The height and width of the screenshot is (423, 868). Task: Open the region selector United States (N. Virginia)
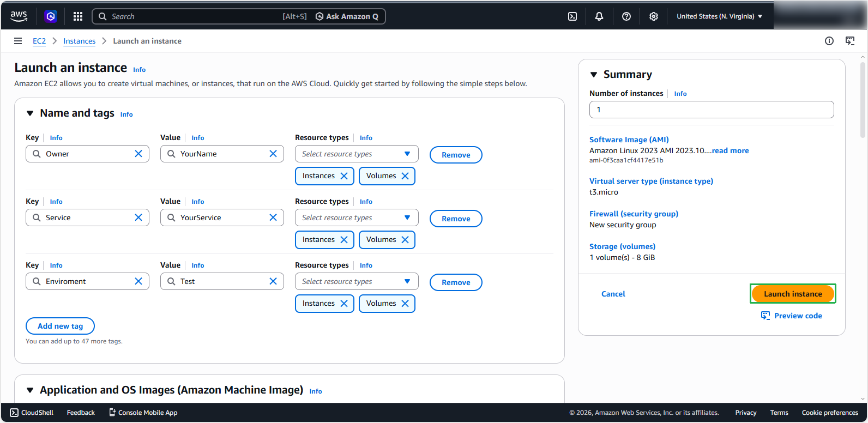[720, 16]
